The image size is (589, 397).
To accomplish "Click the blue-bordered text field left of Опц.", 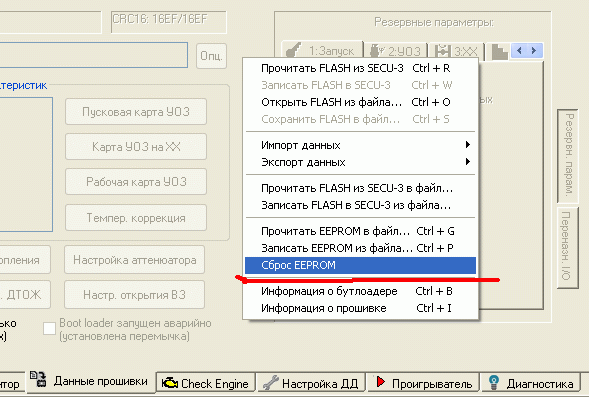I will tap(94, 55).
